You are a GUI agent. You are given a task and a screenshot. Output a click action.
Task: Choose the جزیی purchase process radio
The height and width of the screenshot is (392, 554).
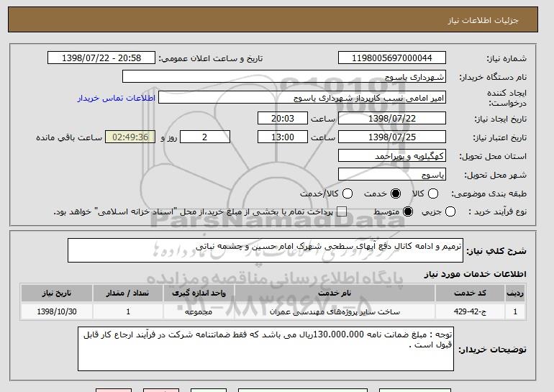450,211
